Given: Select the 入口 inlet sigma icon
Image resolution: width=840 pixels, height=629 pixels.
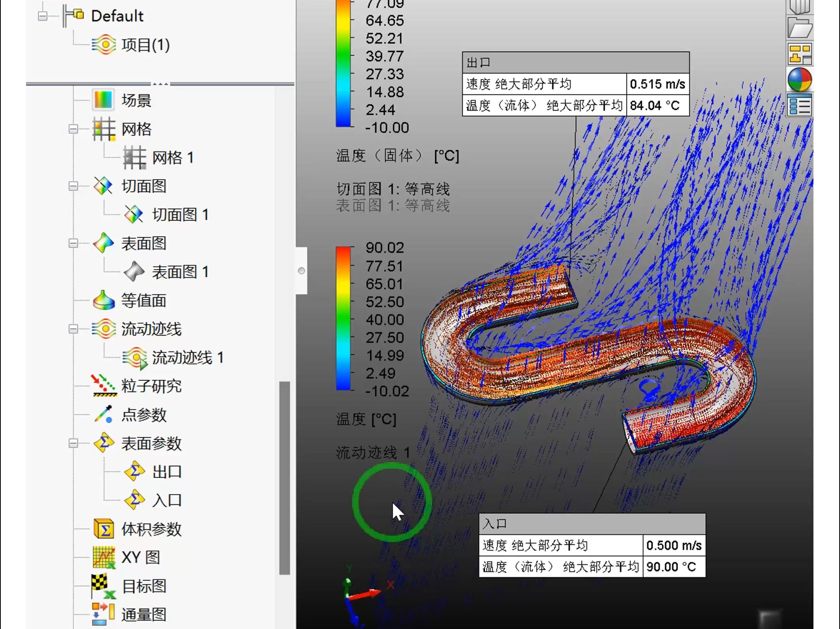Looking at the screenshot, I should tap(134, 500).
